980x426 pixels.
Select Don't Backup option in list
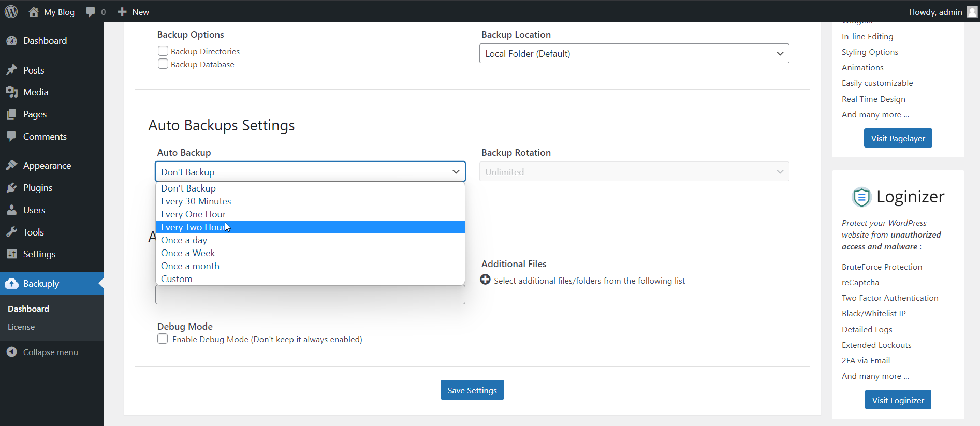(310, 188)
